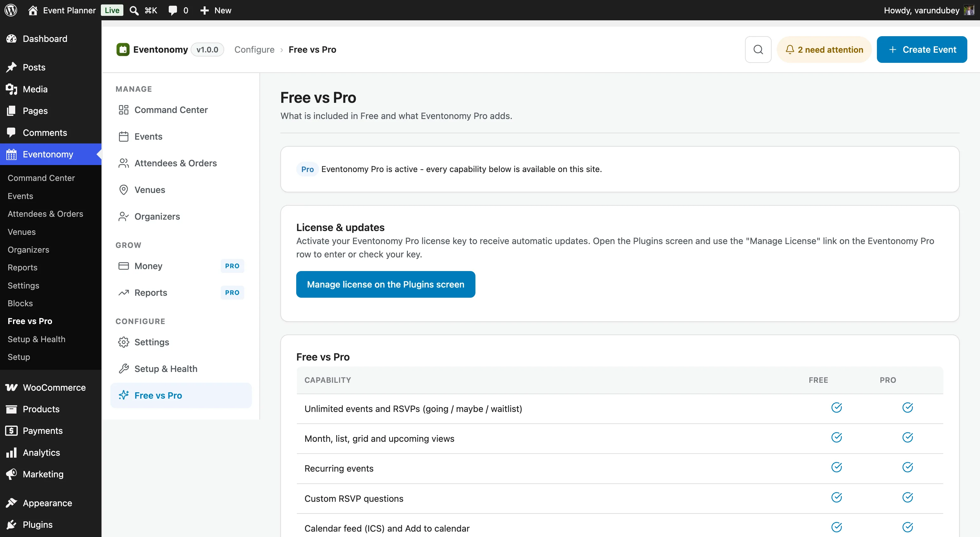This screenshot has width=980, height=537.
Task: Open the command search magnifier in admin bar
Action: (134, 10)
